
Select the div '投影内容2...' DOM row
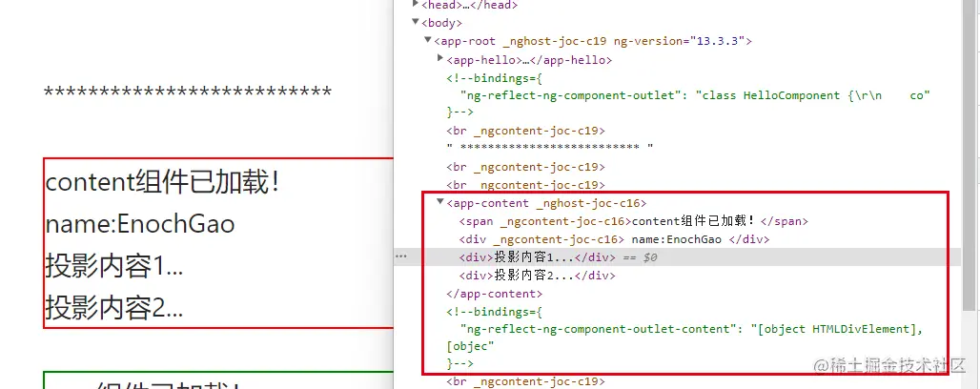tap(537, 276)
